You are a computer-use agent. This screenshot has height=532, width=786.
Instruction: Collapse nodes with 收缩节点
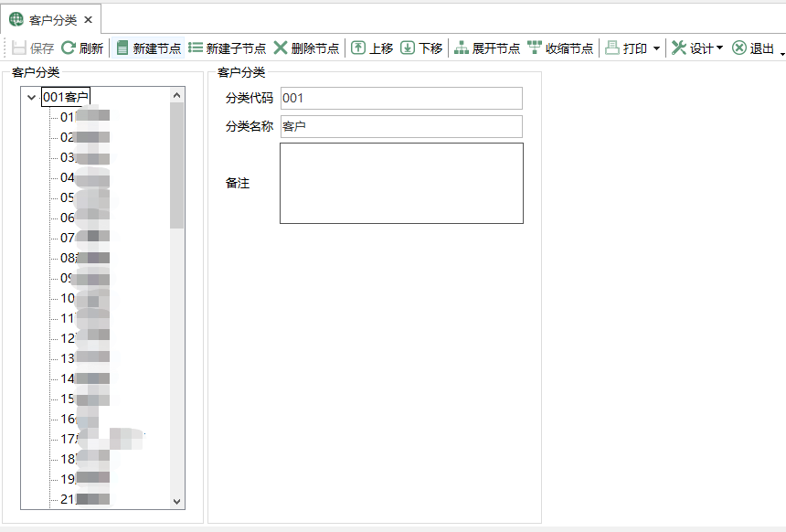(x=560, y=48)
